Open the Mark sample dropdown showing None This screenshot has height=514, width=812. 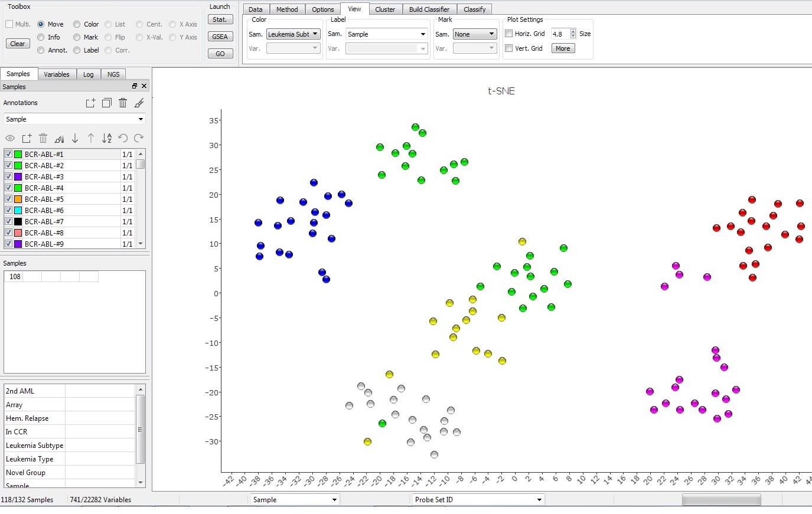click(x=475, y=34)
